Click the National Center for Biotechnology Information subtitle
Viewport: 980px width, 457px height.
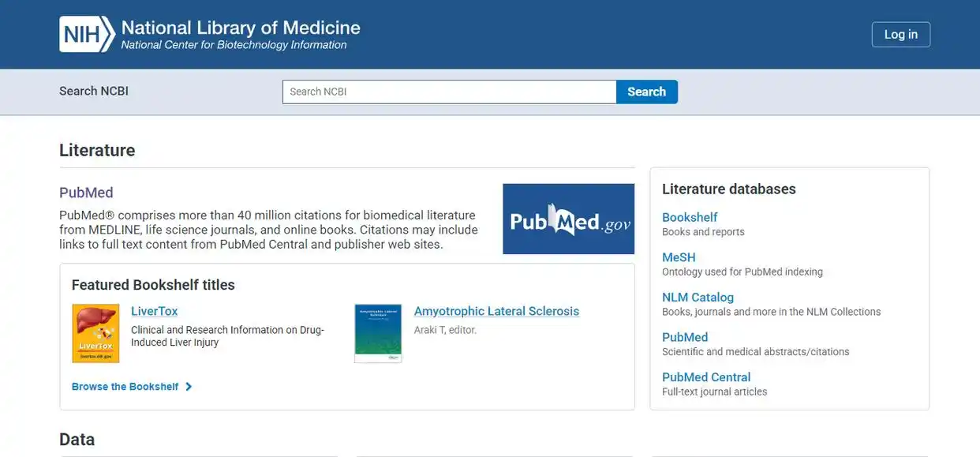(x=234, y=45)
